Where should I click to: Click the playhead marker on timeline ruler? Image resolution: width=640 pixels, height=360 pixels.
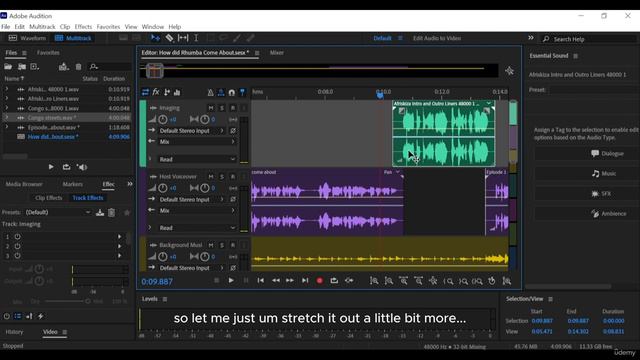pos(380,95)
